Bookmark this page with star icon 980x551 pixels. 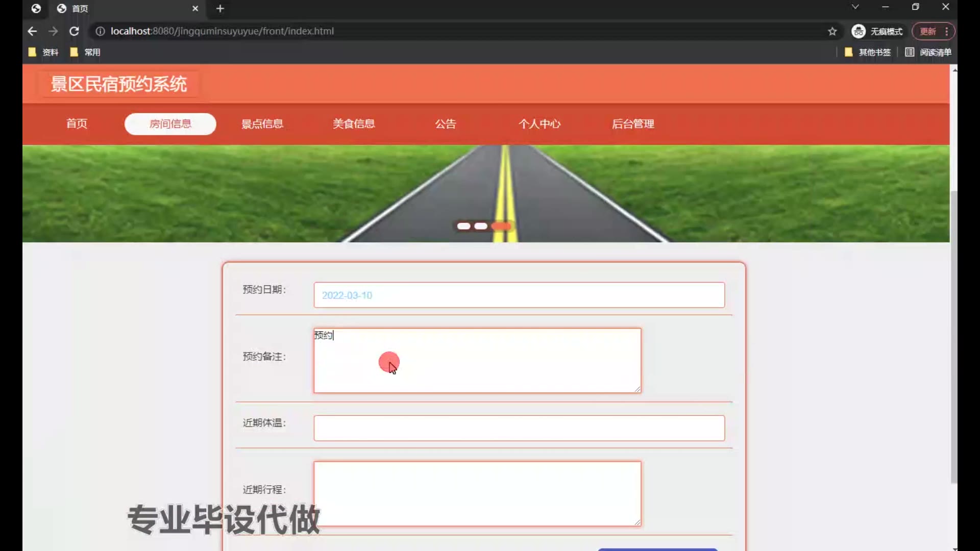tap(832, 31)
